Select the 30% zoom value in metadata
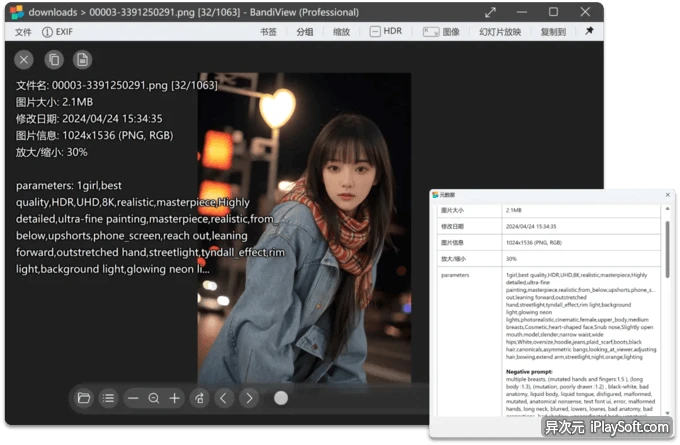680x445 pixels. pos(511,258)
